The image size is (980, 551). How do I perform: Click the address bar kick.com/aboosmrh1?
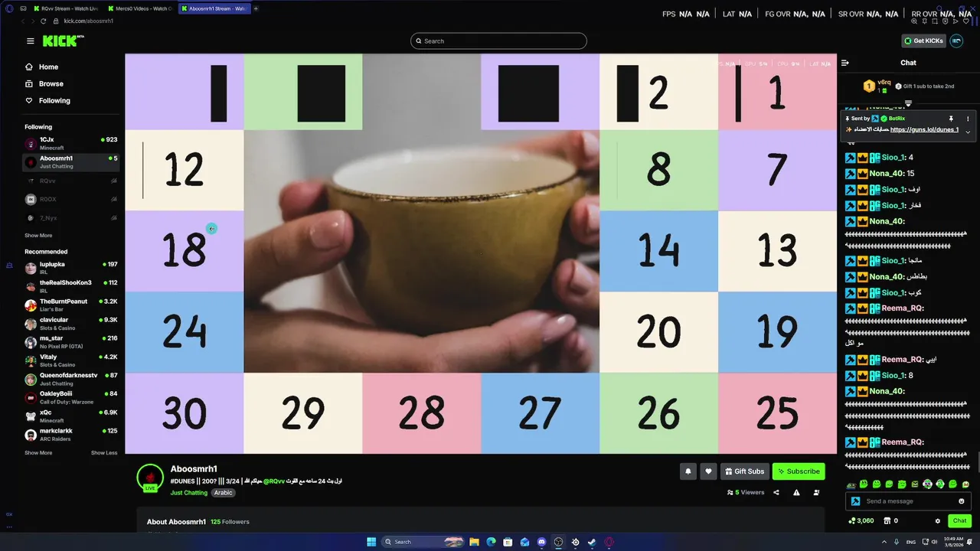(x=89, y=21)
